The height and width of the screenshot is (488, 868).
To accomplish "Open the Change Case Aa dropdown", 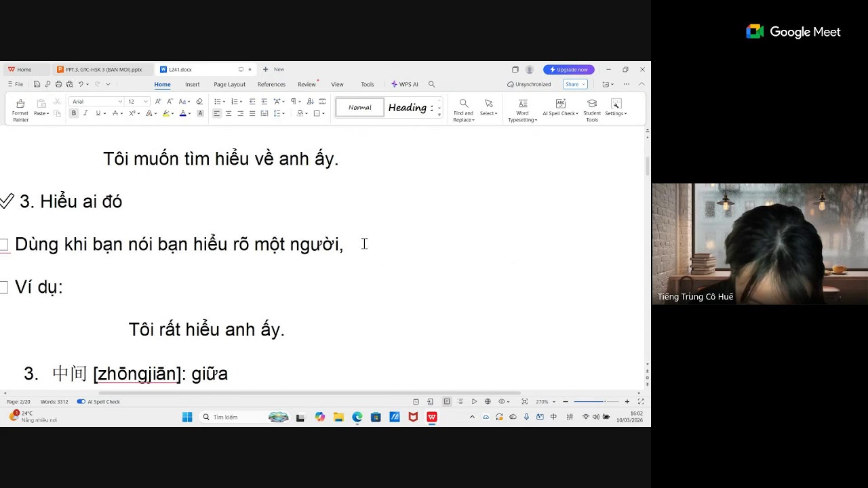I will click(x=184, y=102).
